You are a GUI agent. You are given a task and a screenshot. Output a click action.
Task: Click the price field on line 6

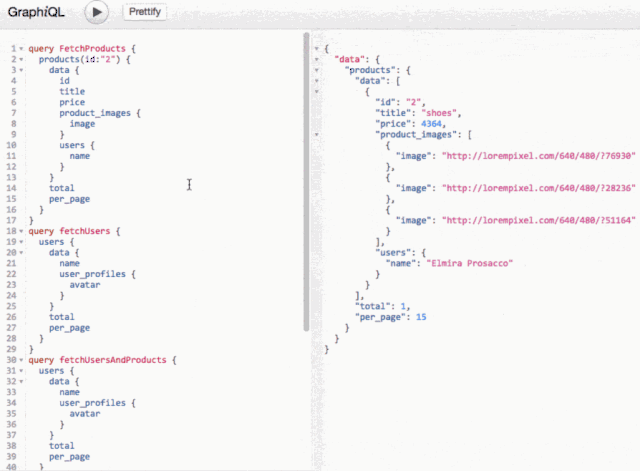[x=72, y=102]
